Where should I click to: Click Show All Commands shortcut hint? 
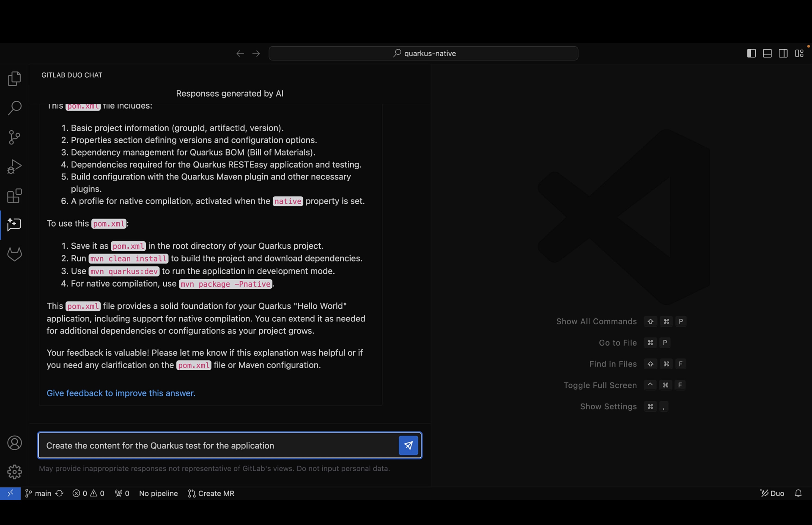click(621, 321)
